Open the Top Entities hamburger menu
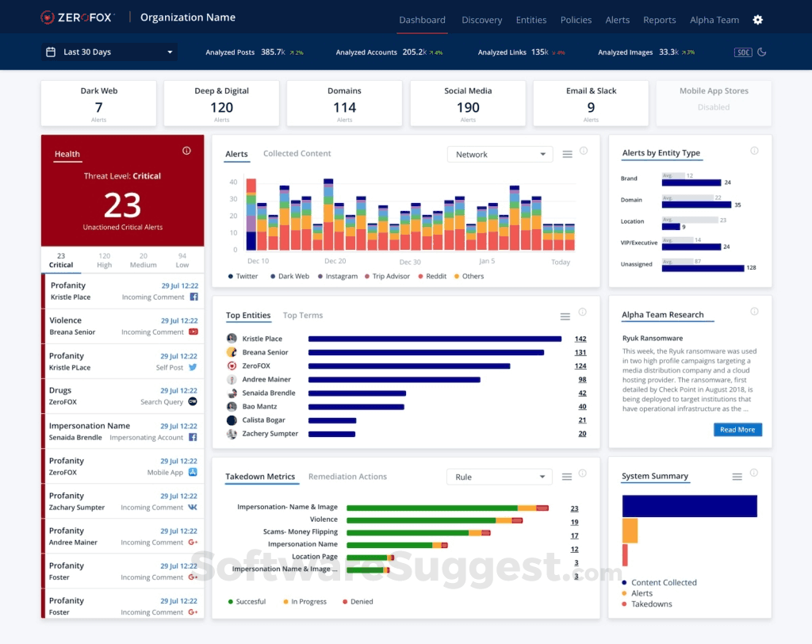Image resolution: width=812 pixels, height=644 pixels. (565, 316)
